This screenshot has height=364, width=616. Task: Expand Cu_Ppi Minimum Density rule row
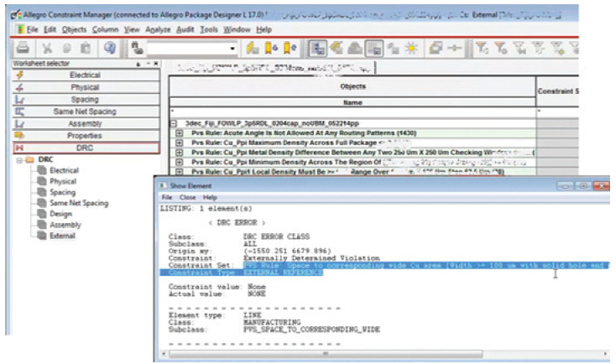179,162
